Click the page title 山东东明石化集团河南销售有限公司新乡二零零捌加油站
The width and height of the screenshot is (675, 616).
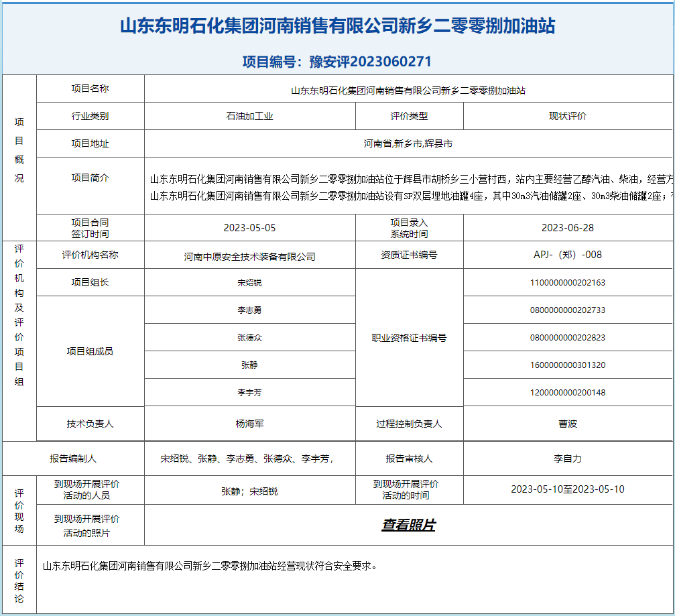tap(338, 26)
